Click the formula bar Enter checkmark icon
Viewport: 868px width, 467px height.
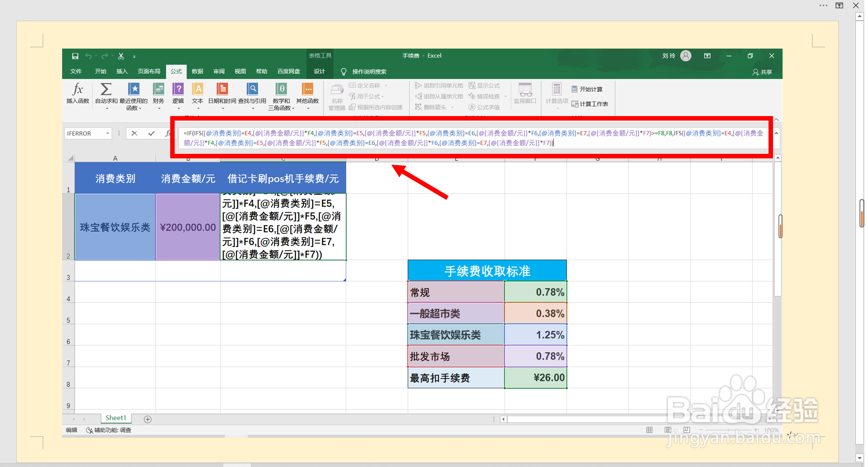151,133
